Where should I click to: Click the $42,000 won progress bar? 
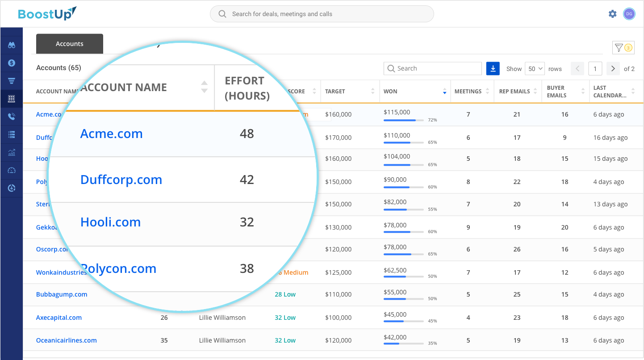click(x=404, y=343)
